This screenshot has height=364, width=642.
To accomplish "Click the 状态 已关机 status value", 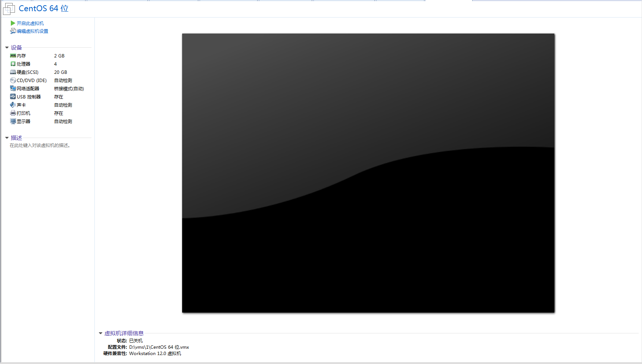I will [x=136, y=341].
